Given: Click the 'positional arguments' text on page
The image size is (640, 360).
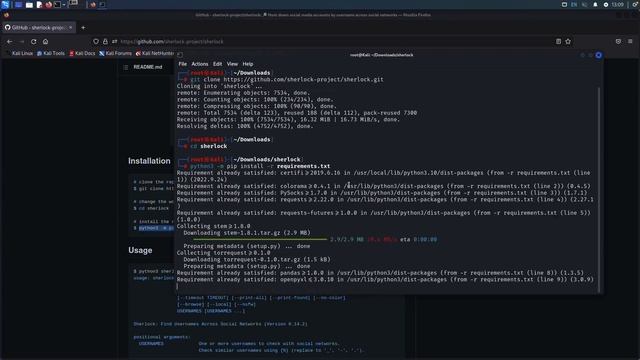Looking at the screenshot, I should (162, 337).
